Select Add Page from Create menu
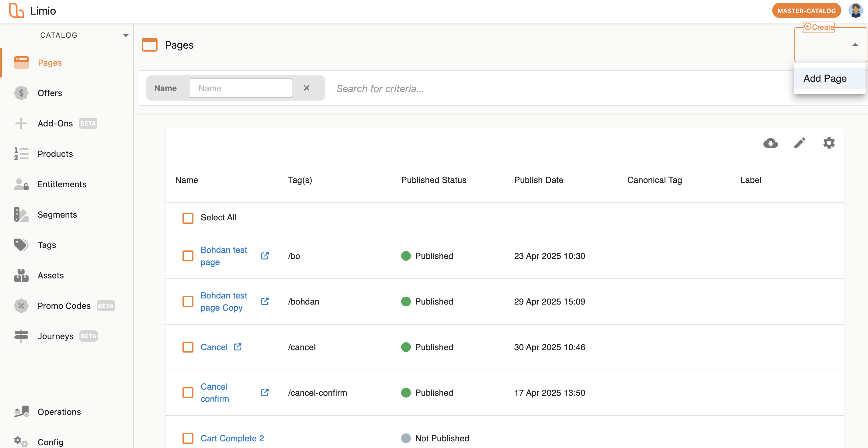This screenshot has height=448, width=868. (829, 78)
